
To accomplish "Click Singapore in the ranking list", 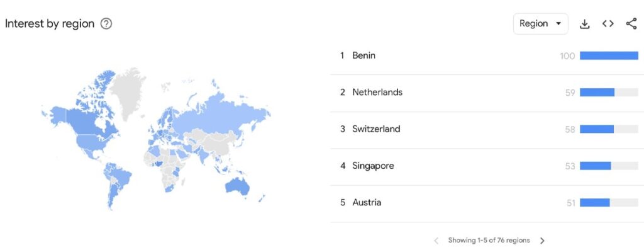I will click(x=373, y=166).
